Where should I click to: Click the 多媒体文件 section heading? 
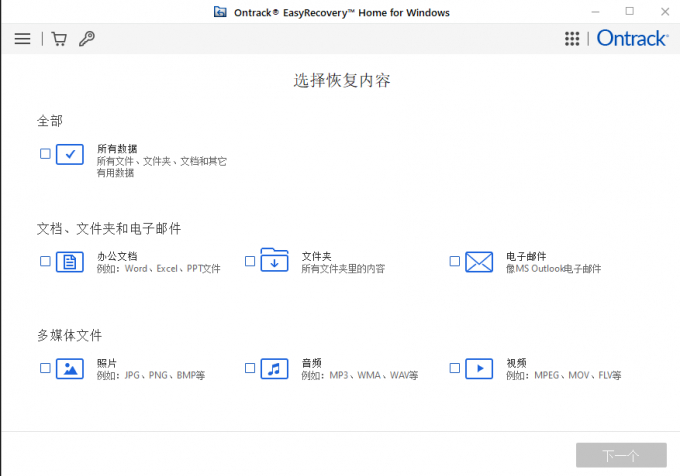click(x=69, y=335)
